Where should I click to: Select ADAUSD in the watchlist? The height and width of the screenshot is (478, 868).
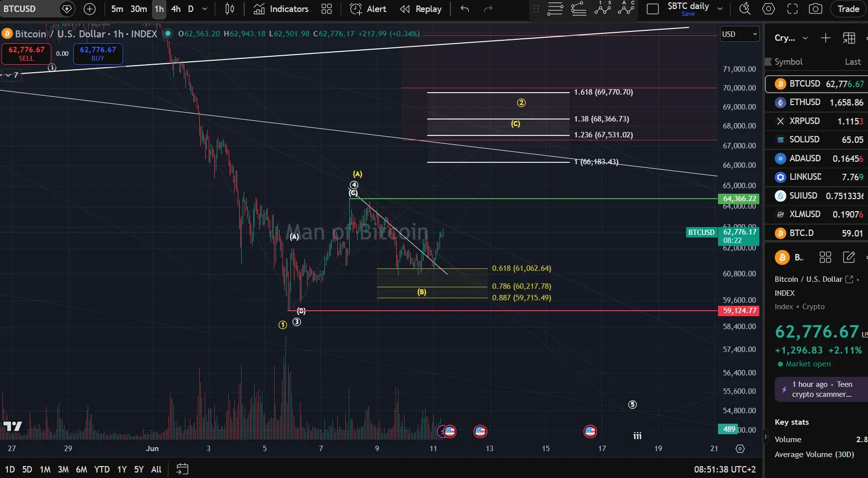[x=817, y=158]
